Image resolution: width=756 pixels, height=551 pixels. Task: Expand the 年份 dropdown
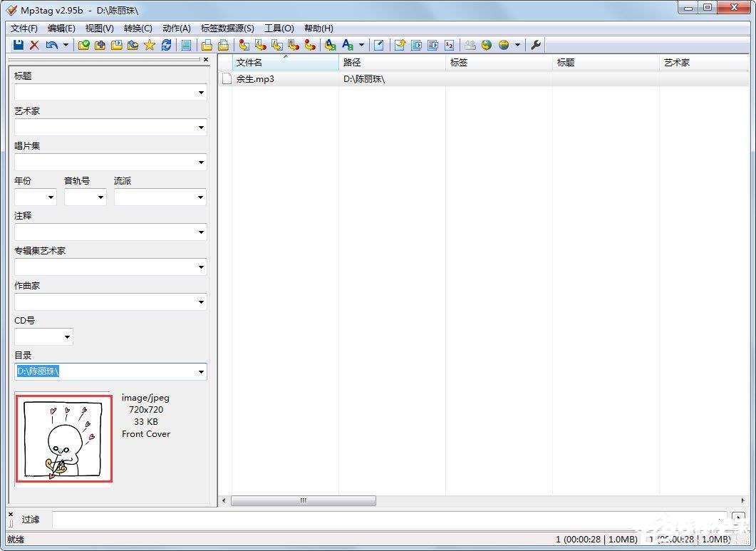tap(51, 197)
